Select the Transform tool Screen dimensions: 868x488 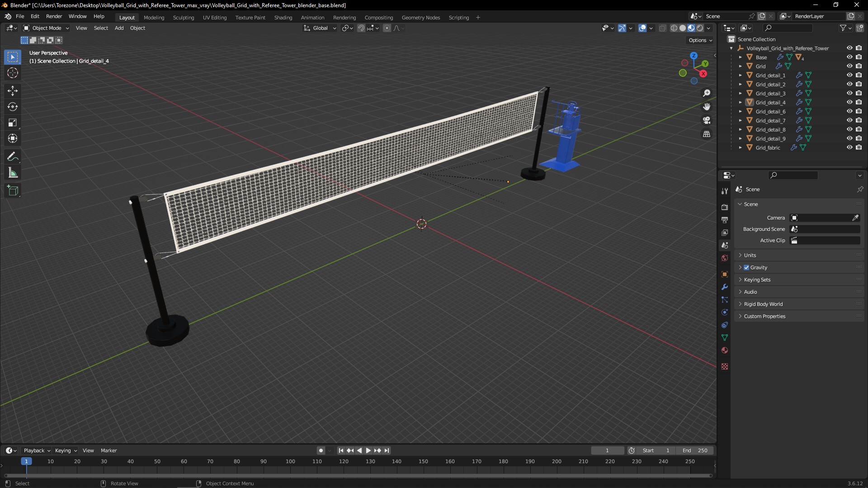[13, 138]
